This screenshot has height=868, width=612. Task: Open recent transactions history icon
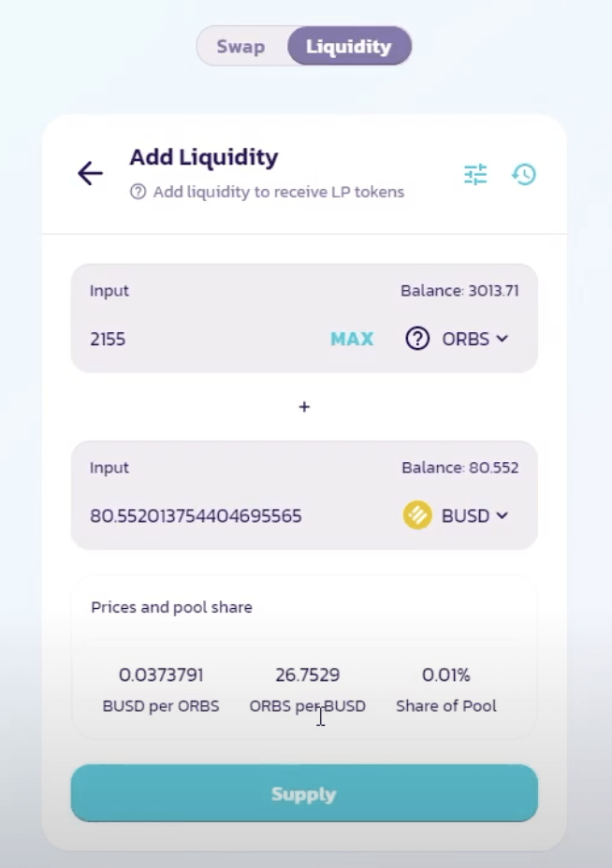point(523,174)
